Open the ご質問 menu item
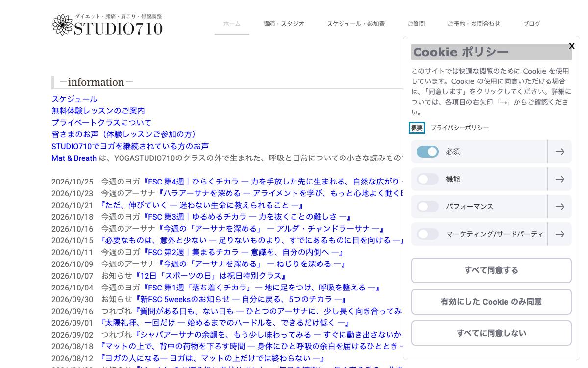The image size is (588, 368). tap(416, 24)
